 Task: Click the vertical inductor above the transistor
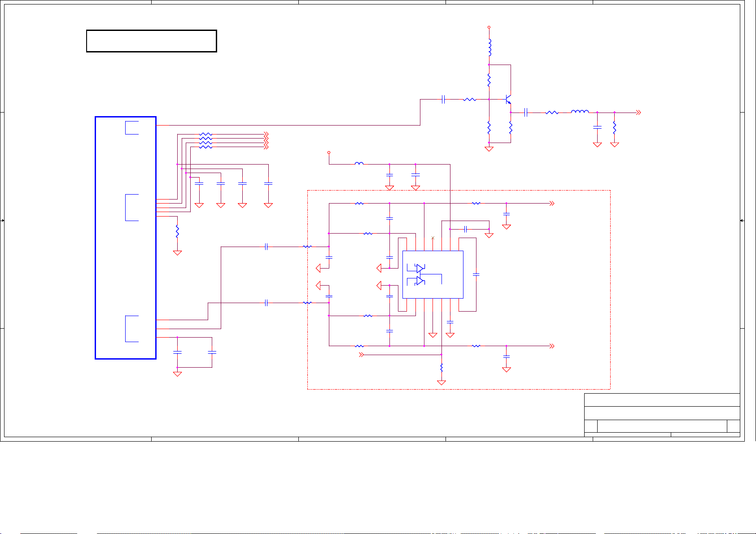(489, 48)
